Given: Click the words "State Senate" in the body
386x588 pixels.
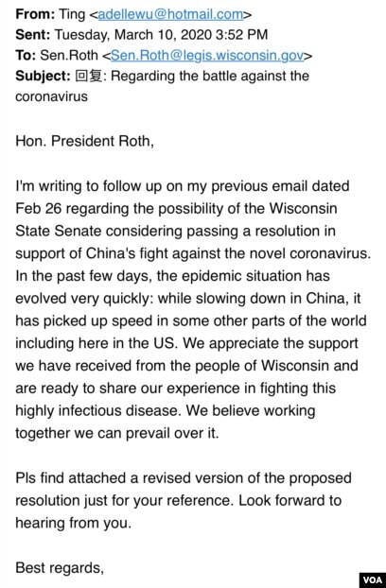Looking at the screenshot, I should click(x=58, y=231).
